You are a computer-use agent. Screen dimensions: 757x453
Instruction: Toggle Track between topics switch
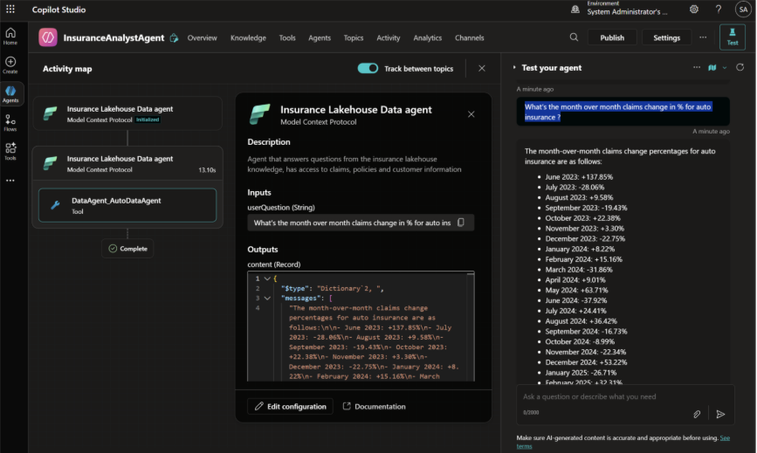[368, 68]
